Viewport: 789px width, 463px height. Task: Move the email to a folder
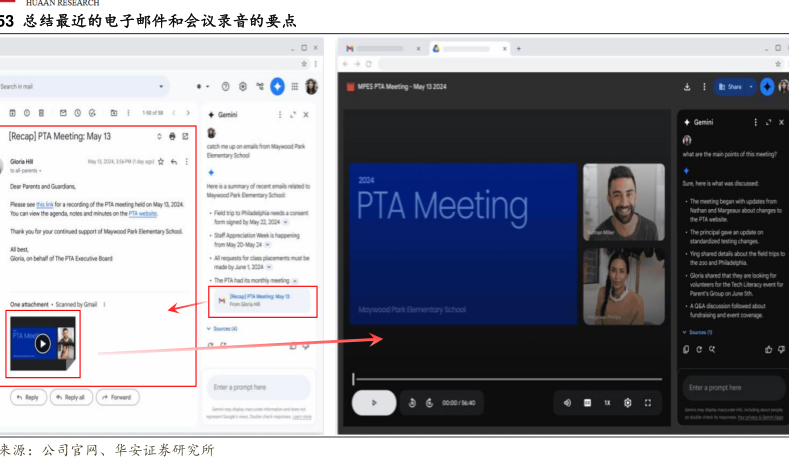click(x=114, y=113)
